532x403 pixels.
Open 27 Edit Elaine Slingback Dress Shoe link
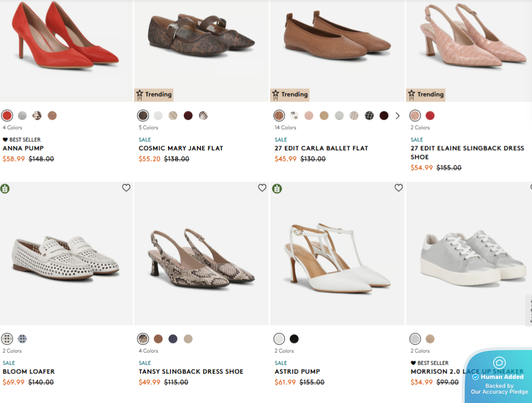click(467, 153)
